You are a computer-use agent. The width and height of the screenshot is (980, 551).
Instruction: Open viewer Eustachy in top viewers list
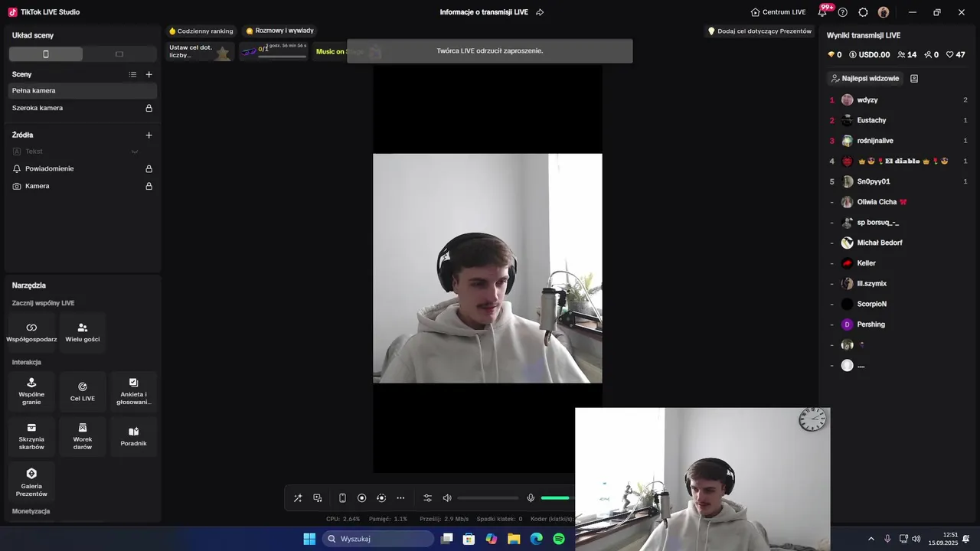(899, 120)
